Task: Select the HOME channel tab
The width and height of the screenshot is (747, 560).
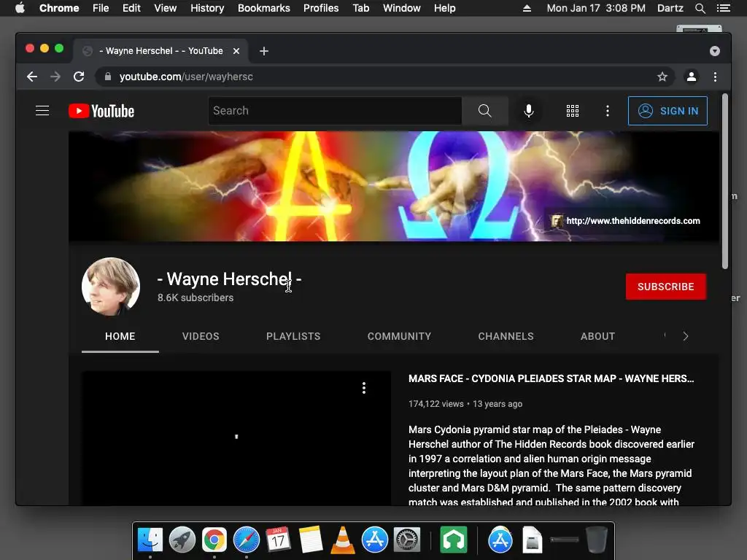Action: [120, 336]
